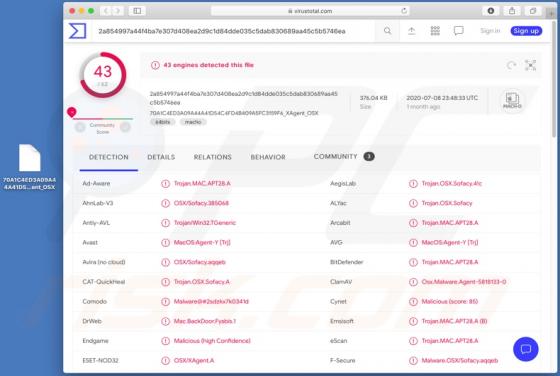
Task: Click alert icon beside ClamAV result
Action: (x=413, y=282)
